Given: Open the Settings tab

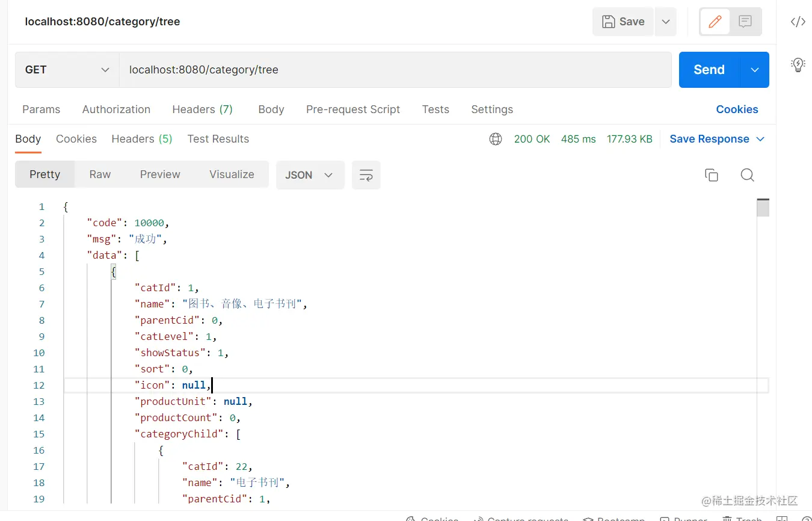Looking at the screenshot, I should pos(492,109).
